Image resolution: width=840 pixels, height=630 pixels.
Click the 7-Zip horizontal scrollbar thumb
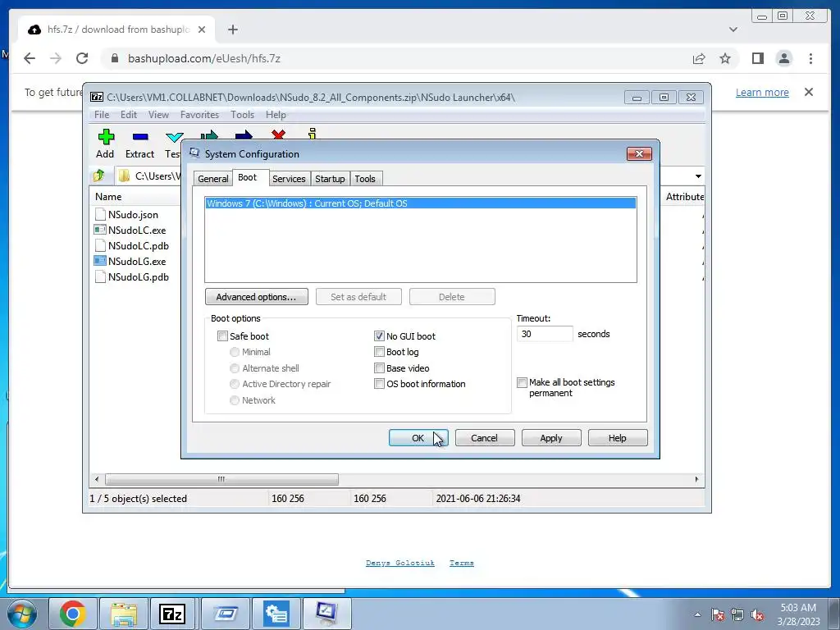tap(221, 479)
